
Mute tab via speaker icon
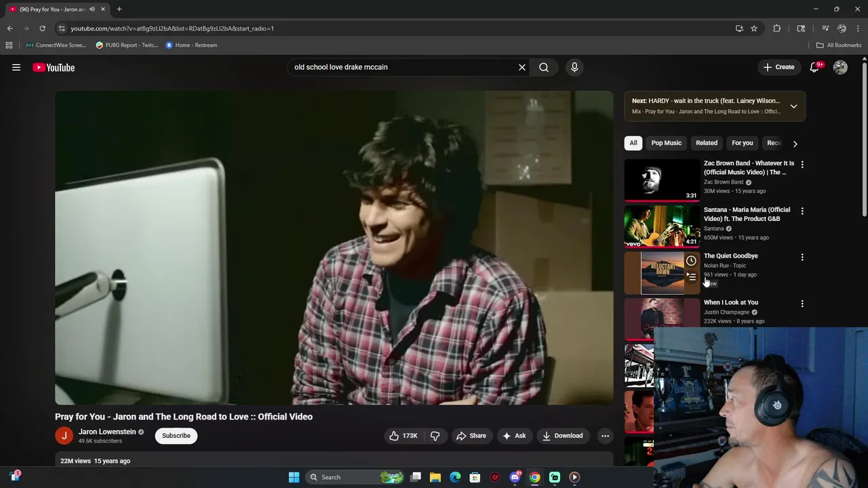(92, 9)
